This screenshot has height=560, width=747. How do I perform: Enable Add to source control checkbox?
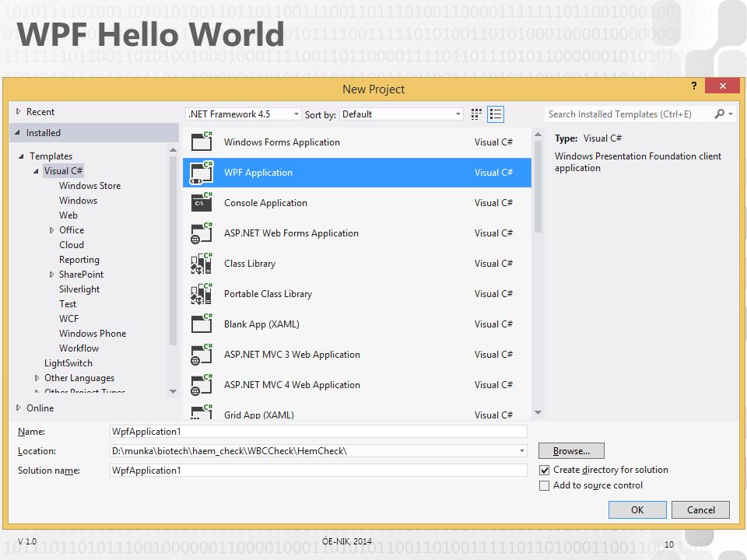(544, 485)
